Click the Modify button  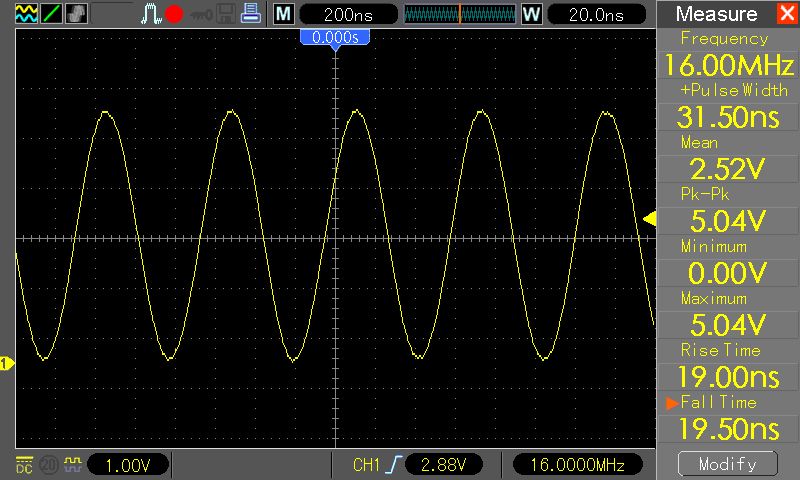(727, 464)
